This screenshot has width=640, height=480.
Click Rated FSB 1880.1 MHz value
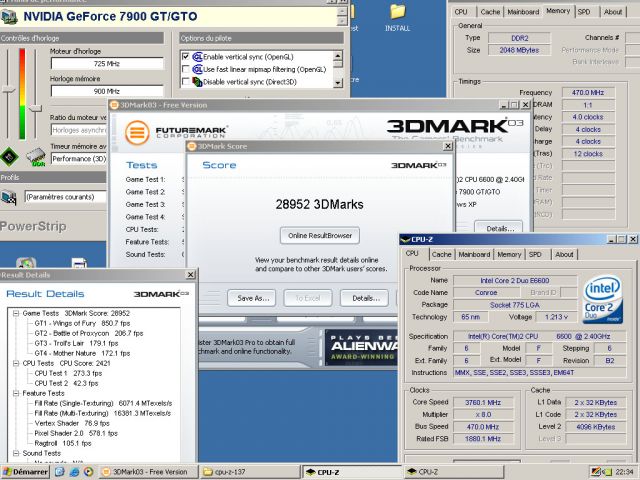point(483,439)
